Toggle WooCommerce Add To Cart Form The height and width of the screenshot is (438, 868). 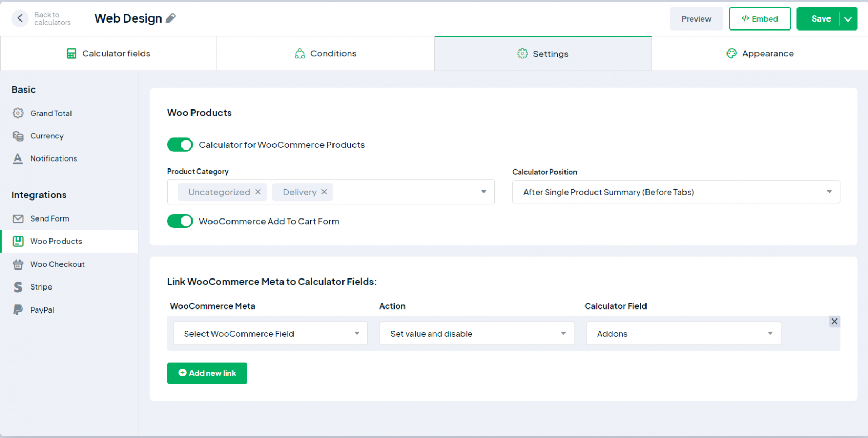[180, 221]
